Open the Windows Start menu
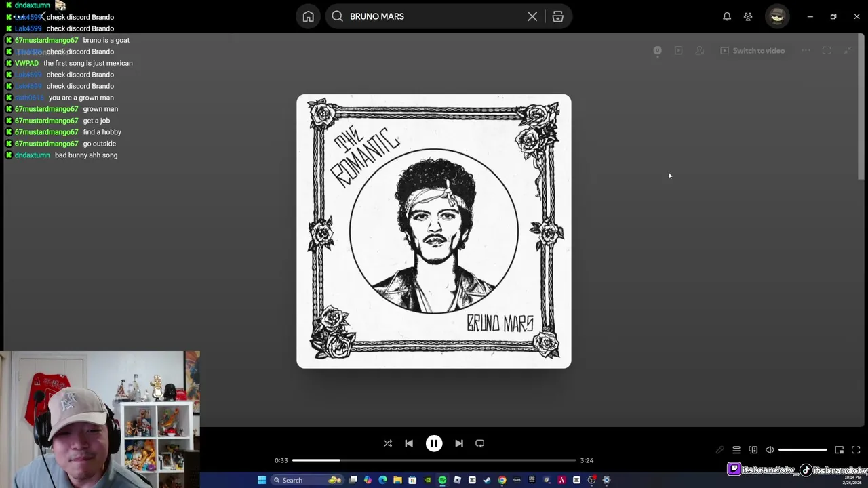This screenshot has width=868, height=488. pyautogui.click(x=262, y=480)
